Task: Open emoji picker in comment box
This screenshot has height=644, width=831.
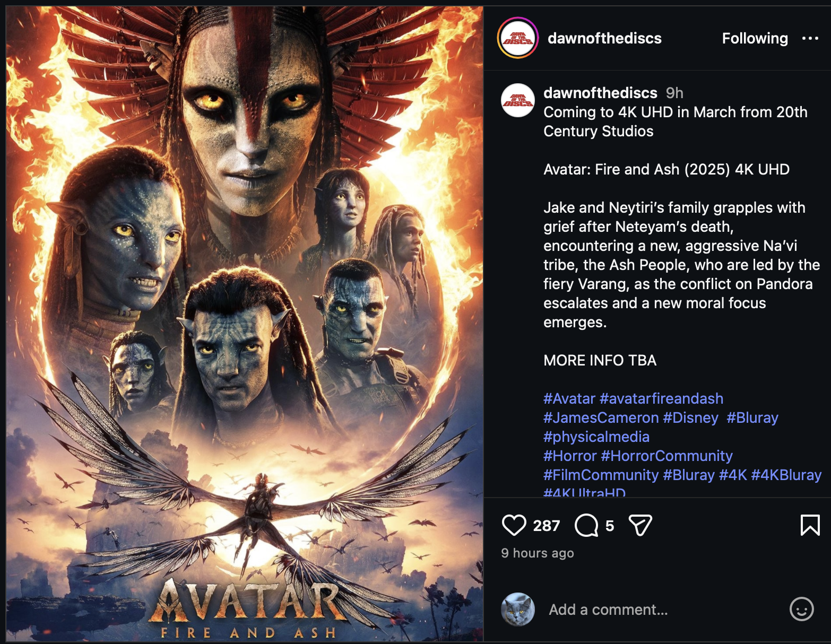Action: (801, 609)
